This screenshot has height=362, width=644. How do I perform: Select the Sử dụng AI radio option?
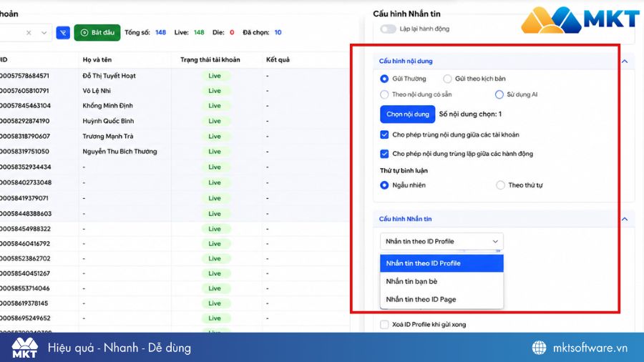[x=499, y=94]
